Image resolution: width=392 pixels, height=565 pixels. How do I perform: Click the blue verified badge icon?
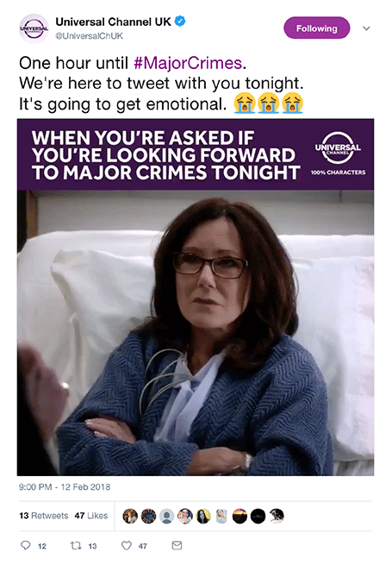[x=180, y=22]
